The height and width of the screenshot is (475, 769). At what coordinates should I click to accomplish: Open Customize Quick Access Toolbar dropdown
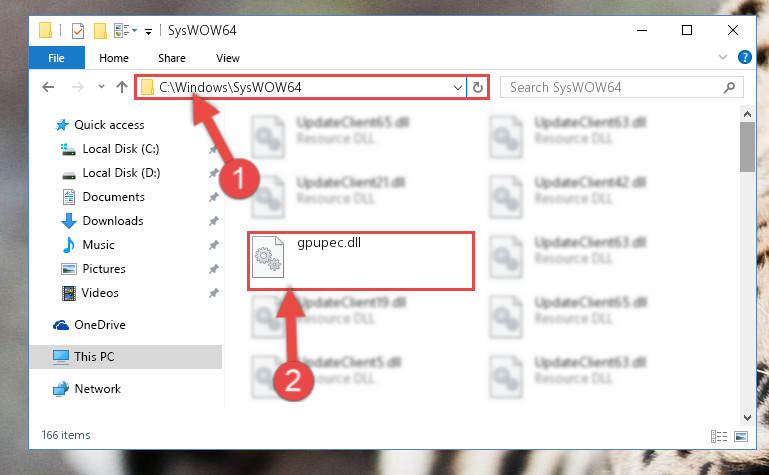click(x=148, y=32)
